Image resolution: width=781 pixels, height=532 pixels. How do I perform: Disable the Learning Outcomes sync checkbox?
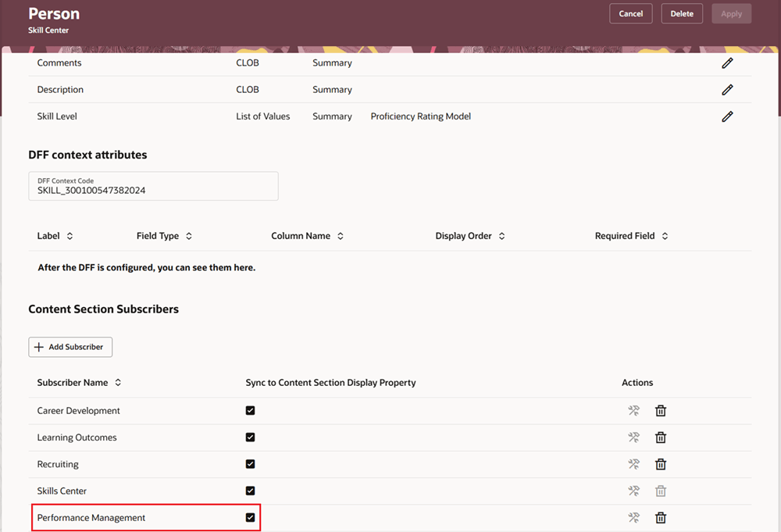click(250, 437)
